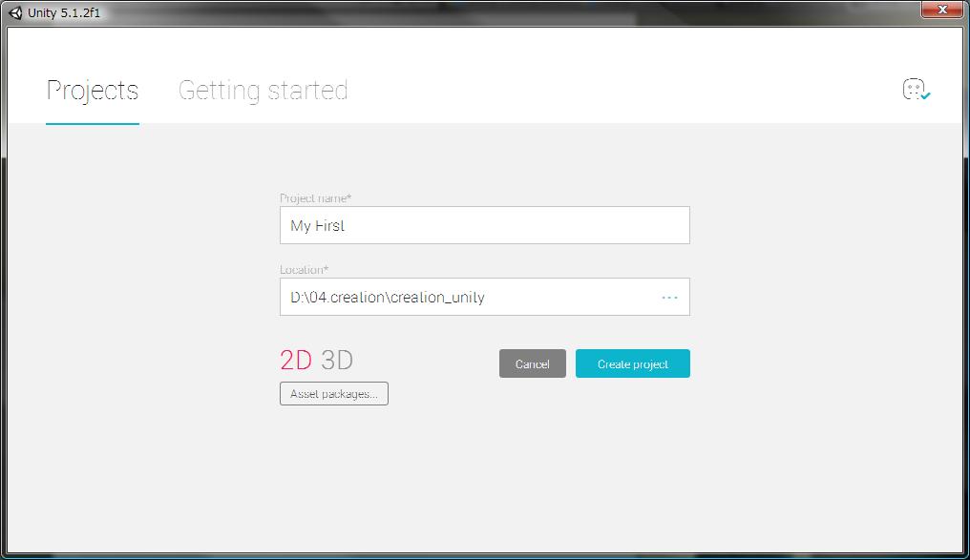Switch to the Projects tab
Image resolution: width=970 pixels, height=560 pixels.
point(93,91)
